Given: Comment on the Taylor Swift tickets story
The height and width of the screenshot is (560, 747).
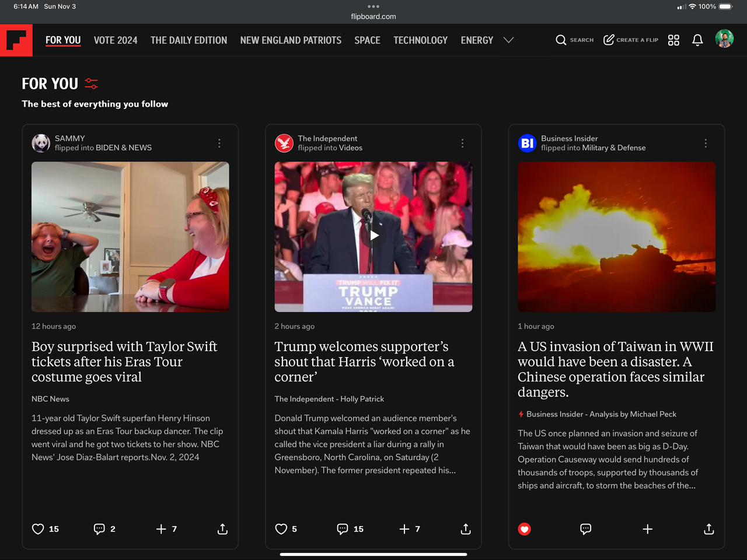Looking at the screenshot, I should pos(99,529).
